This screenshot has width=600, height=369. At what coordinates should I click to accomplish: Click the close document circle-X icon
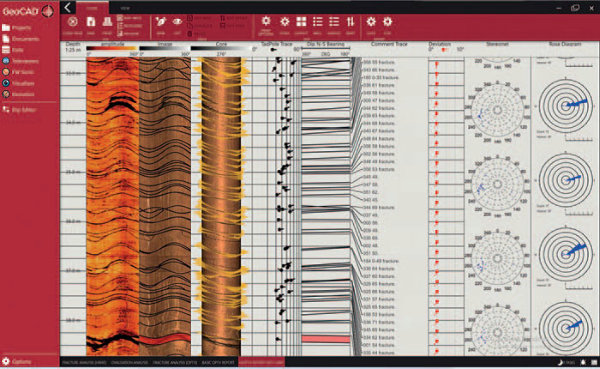tap(73, 22)
